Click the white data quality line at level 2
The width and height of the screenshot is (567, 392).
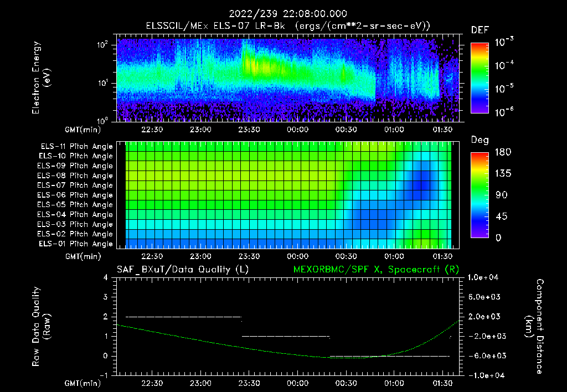point(183,317)
